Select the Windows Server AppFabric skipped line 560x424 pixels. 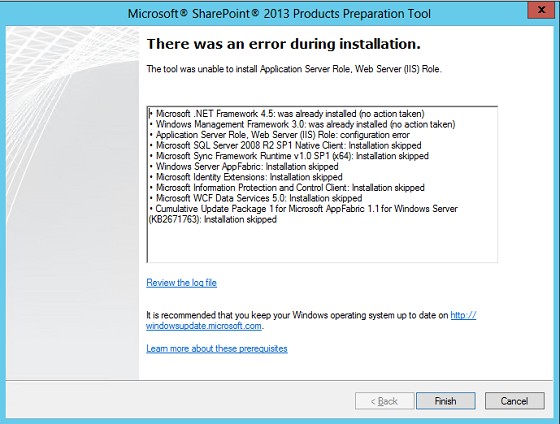tap(244, 166)
